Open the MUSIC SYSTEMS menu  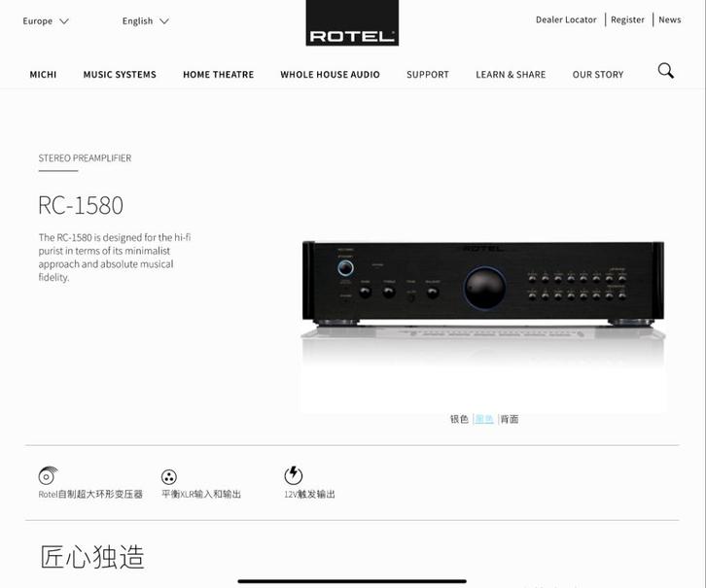120,75
